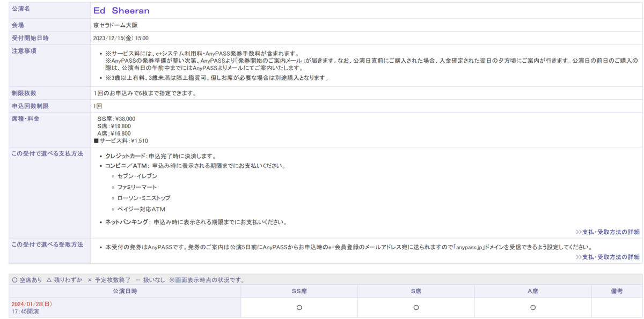
Task: Click the SS席 column header
Action: (x=299, y=291)
